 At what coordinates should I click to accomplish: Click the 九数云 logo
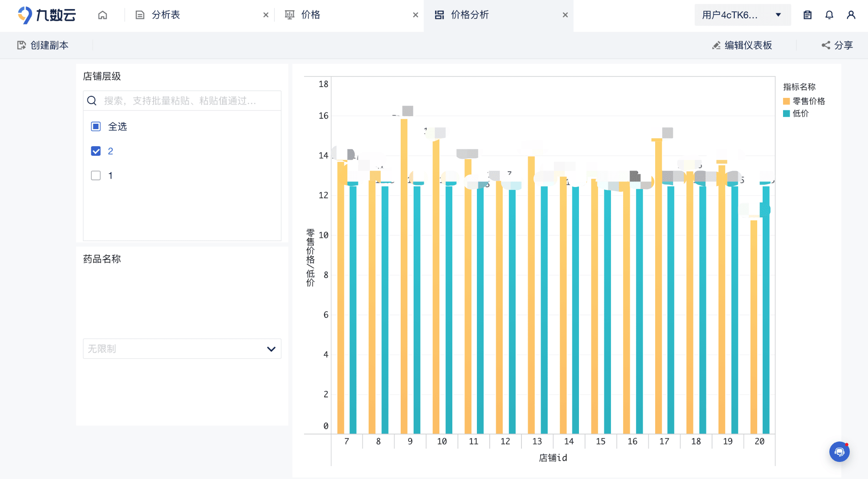click(x=47, y=15)
